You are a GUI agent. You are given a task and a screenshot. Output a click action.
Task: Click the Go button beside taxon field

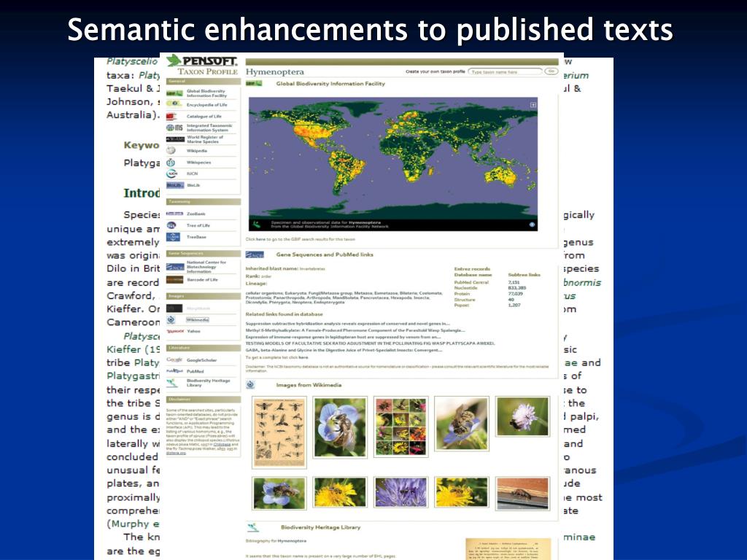(x=551, y=71)
